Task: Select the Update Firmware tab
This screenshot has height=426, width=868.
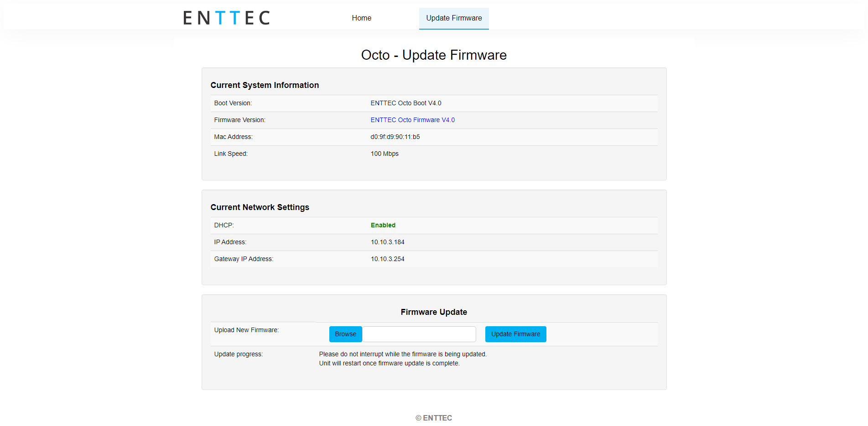Action: (x=454, y=18)
